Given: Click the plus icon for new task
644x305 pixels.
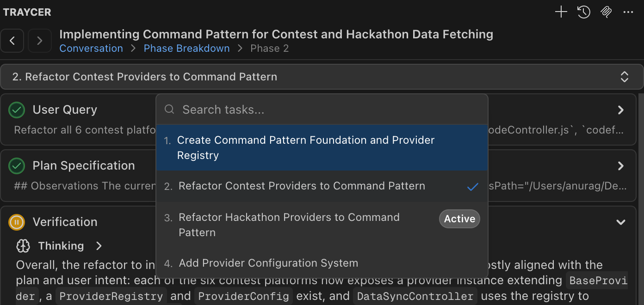Looking at the screenshot, I should [x=561, y=12].
